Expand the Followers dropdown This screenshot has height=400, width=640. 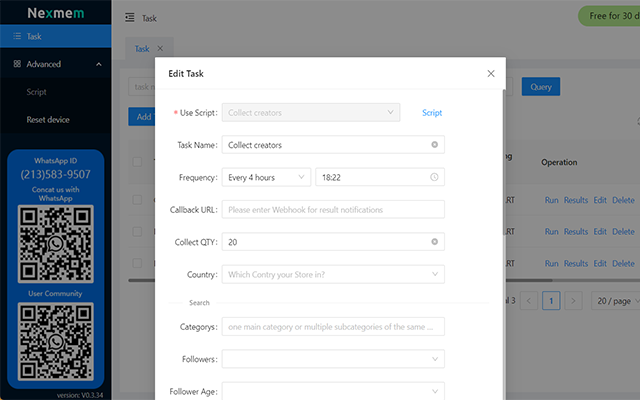[333, 358]
